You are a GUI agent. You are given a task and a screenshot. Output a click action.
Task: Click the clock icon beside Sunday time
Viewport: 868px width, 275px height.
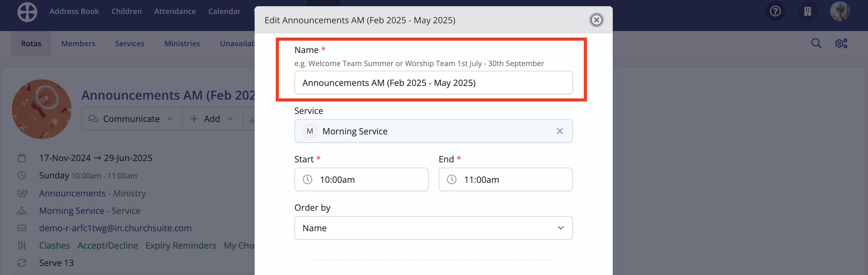(x=22, y=175)
